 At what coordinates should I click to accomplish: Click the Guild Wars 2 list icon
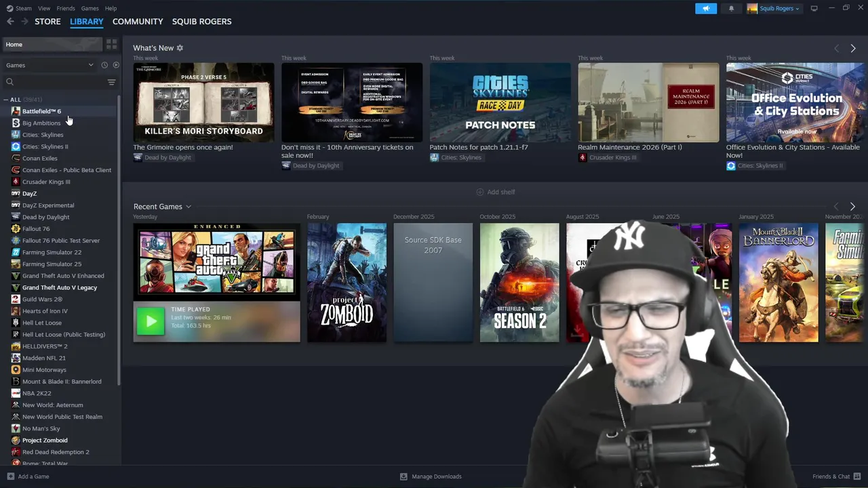pos(16,299)
